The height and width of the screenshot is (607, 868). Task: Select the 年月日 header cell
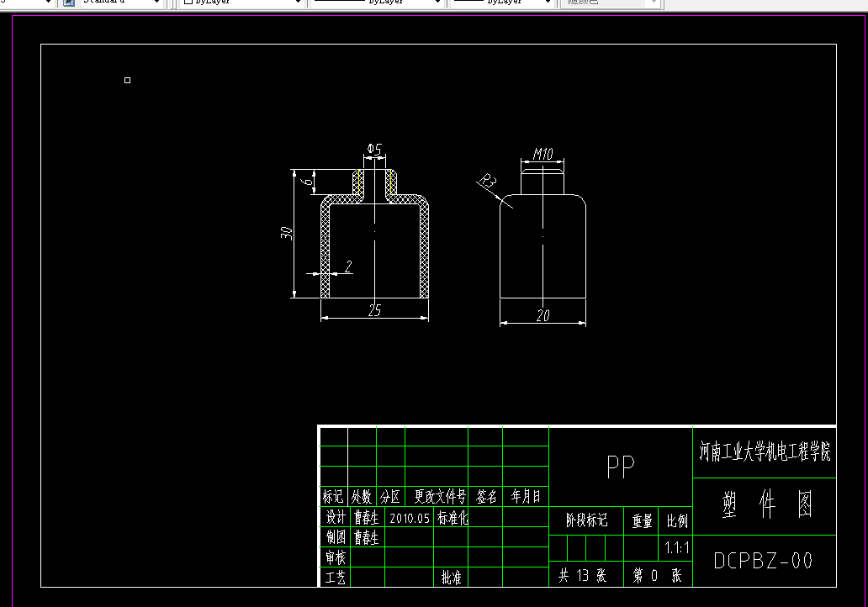[526, 496]
